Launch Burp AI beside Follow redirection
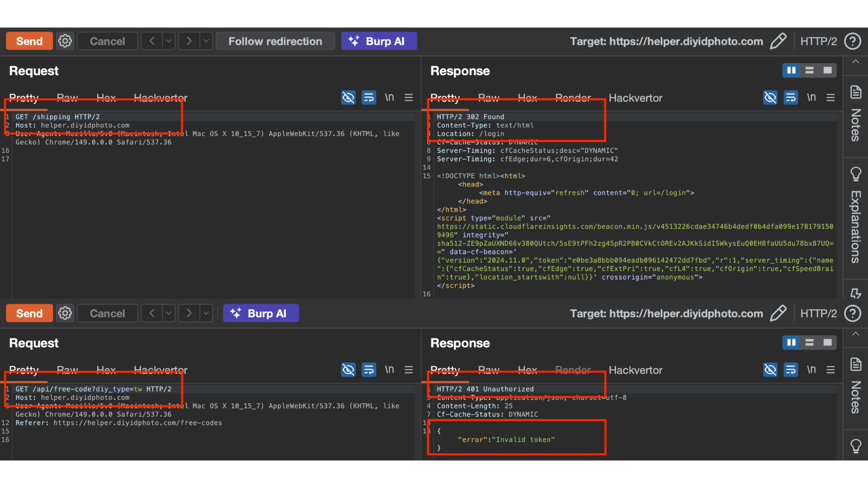Image resolution: width=868 pixels, height=488 pixels. pos(379,41)
